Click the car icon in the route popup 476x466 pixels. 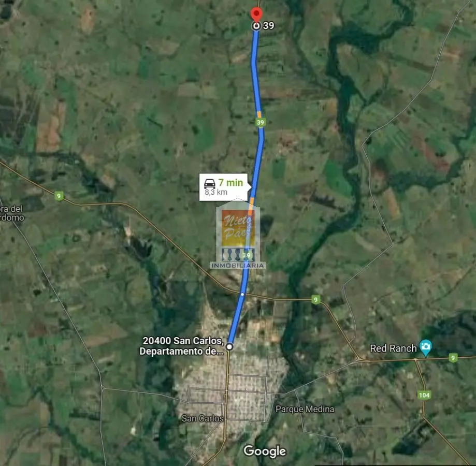(x=210, y=183)
